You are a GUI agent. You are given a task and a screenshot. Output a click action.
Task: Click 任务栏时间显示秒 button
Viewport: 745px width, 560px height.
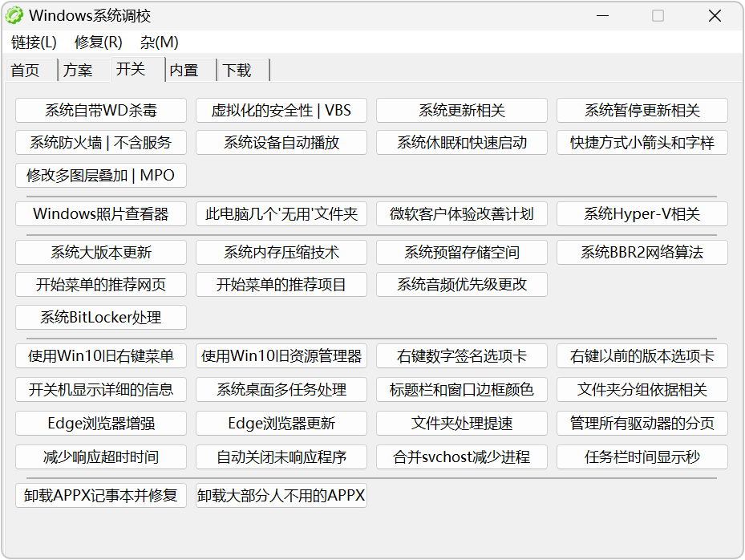(x=642, y=457)
